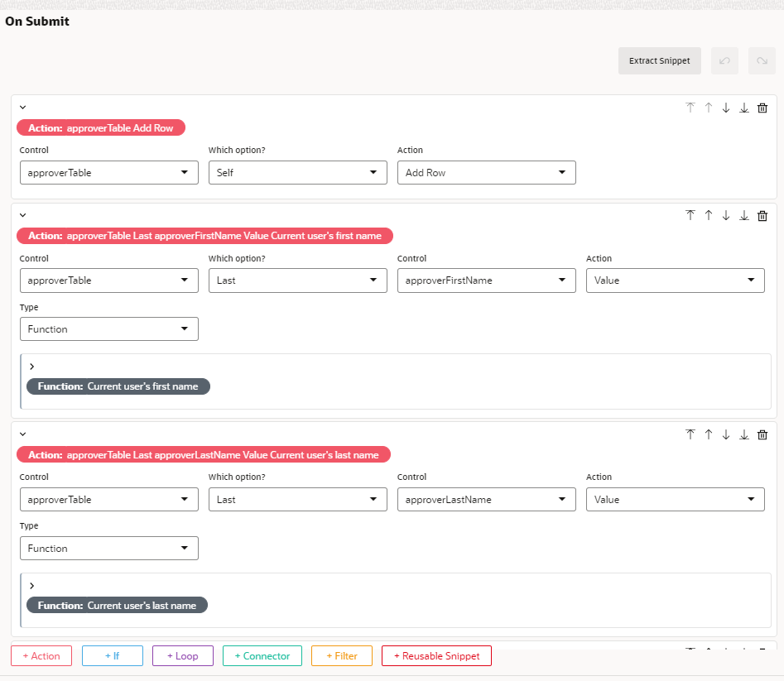Open the Action dropdown showing Add Row
Viewport: 784px width, 681px height.
point(486,172)
